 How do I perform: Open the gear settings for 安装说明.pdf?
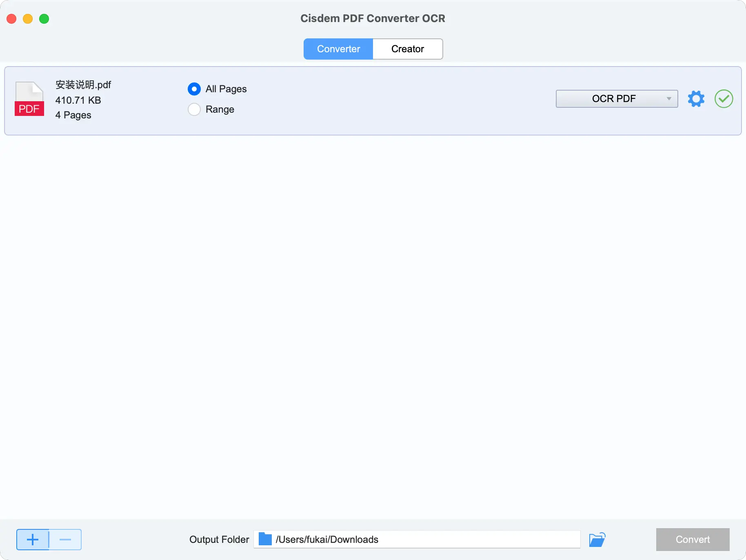point(696,99)
